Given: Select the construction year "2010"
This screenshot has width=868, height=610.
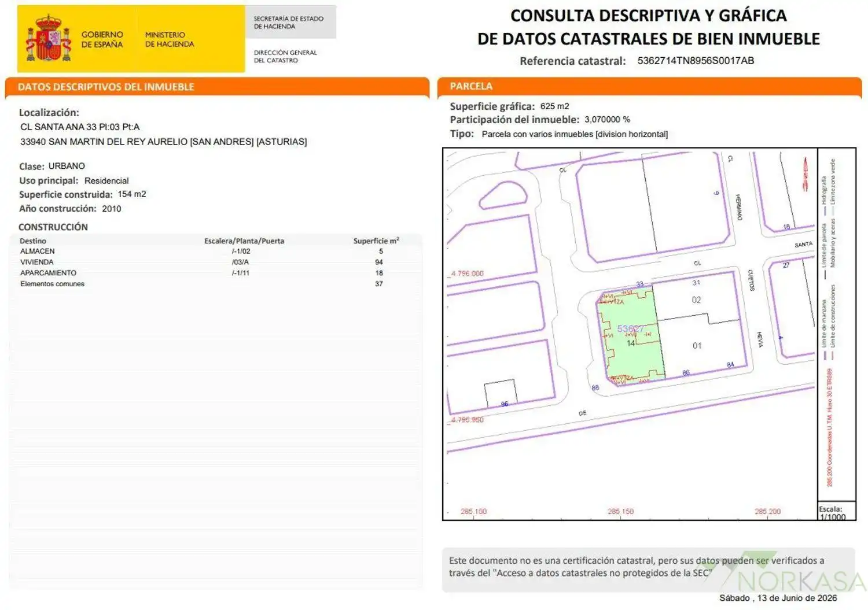Looking at the screenshot, I should click(112, 209).
